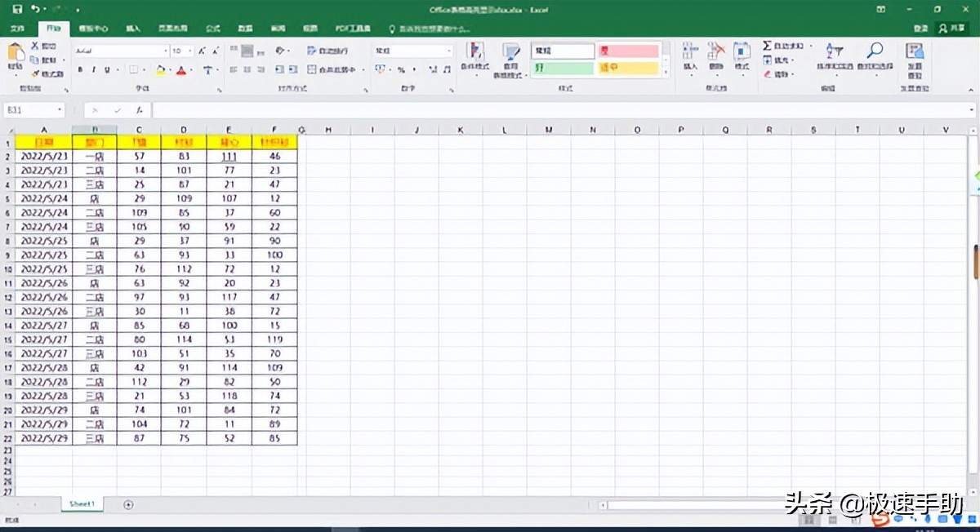This screenshot has width=980, height=532.
Task: Apply the red Bad cell style swatch
Action: 628,51
